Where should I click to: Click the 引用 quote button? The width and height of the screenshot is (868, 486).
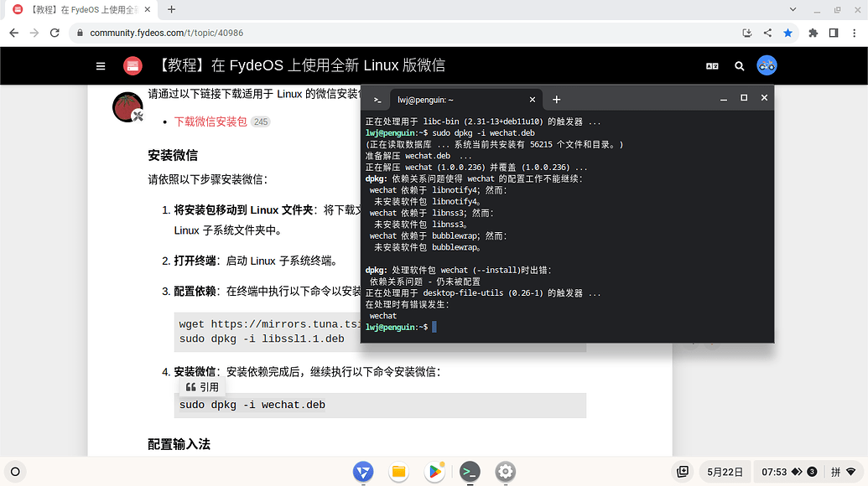tap(201, 386)
